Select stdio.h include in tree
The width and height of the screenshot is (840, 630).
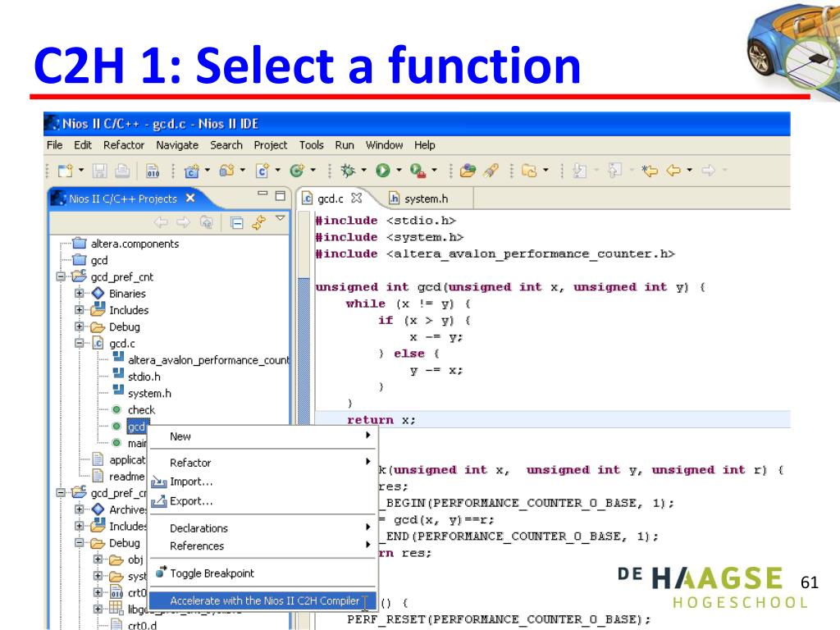point(144,377)
